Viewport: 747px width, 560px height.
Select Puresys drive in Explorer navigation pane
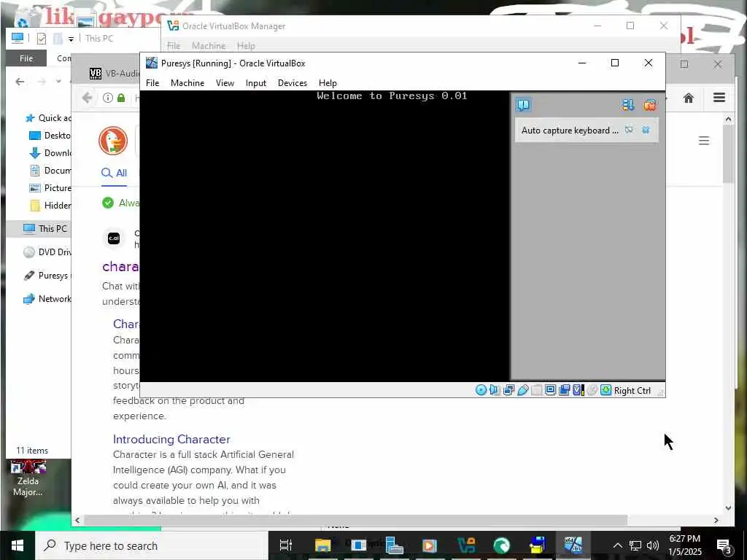tap(47, 275)
